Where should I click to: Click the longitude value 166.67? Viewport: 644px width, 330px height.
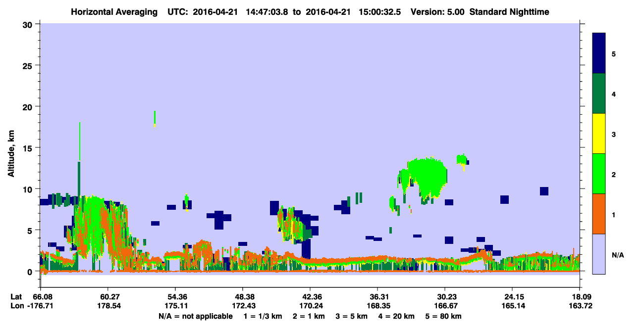445,306
